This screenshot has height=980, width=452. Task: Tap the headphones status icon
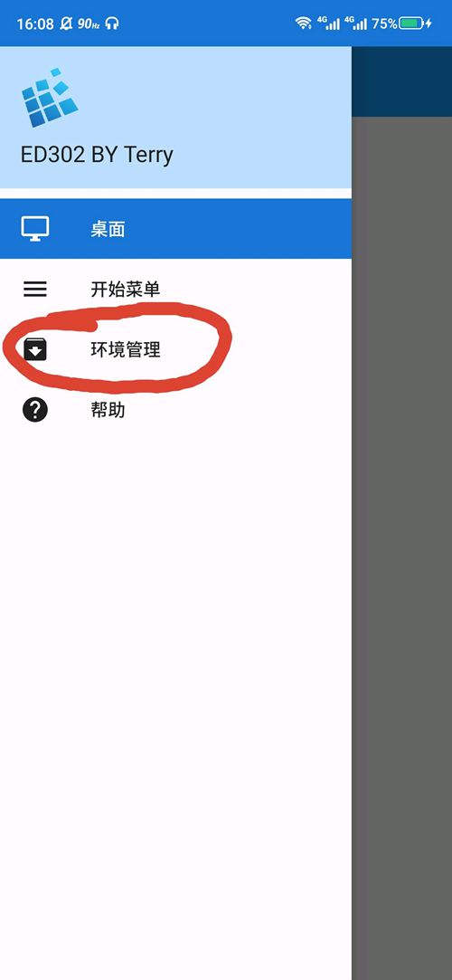[112, 24]
